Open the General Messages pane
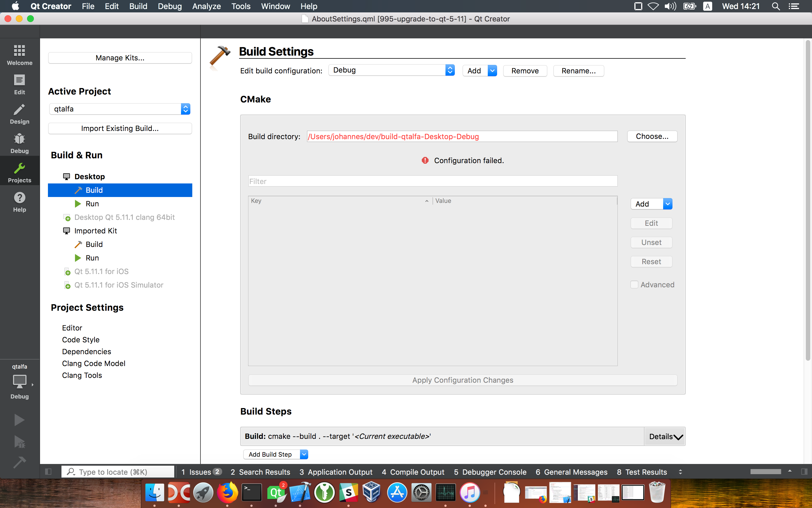The height and width of the screenshot is (508, 812). click(572, 472)
